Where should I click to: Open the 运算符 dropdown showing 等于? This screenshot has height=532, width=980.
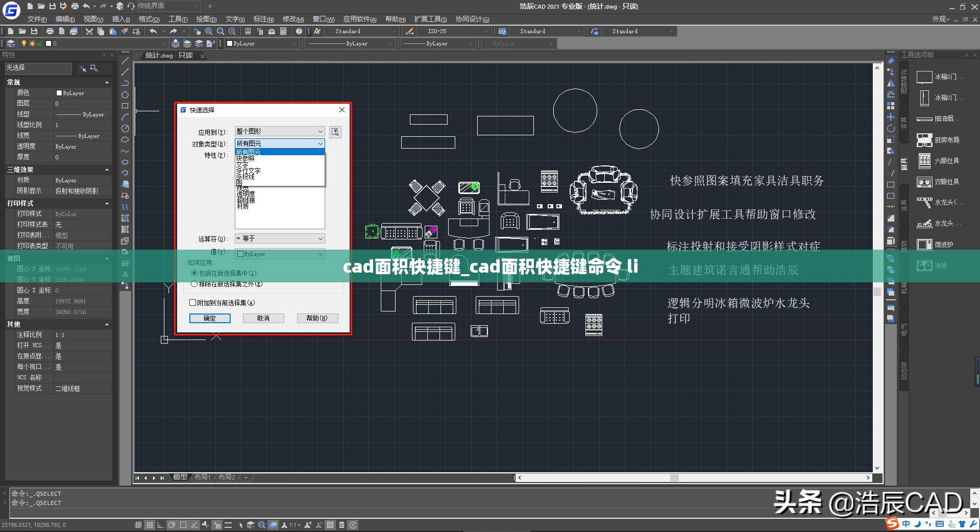[280, 238]
